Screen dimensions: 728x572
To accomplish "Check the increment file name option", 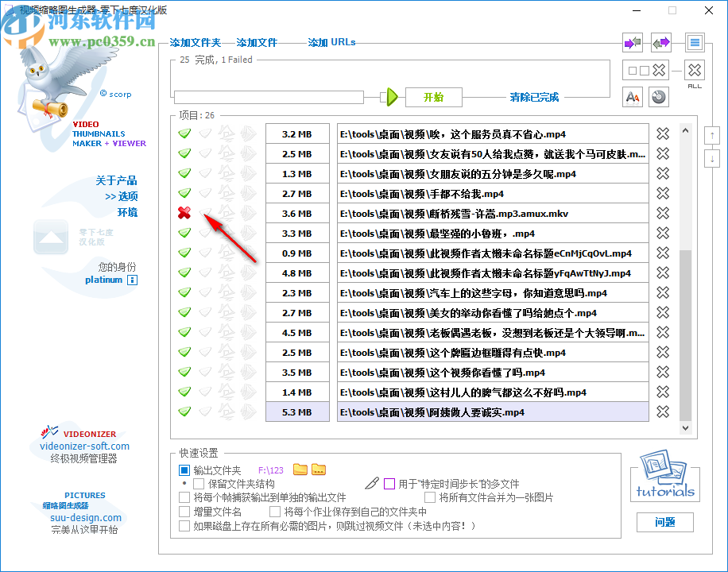I will [184, 510].
